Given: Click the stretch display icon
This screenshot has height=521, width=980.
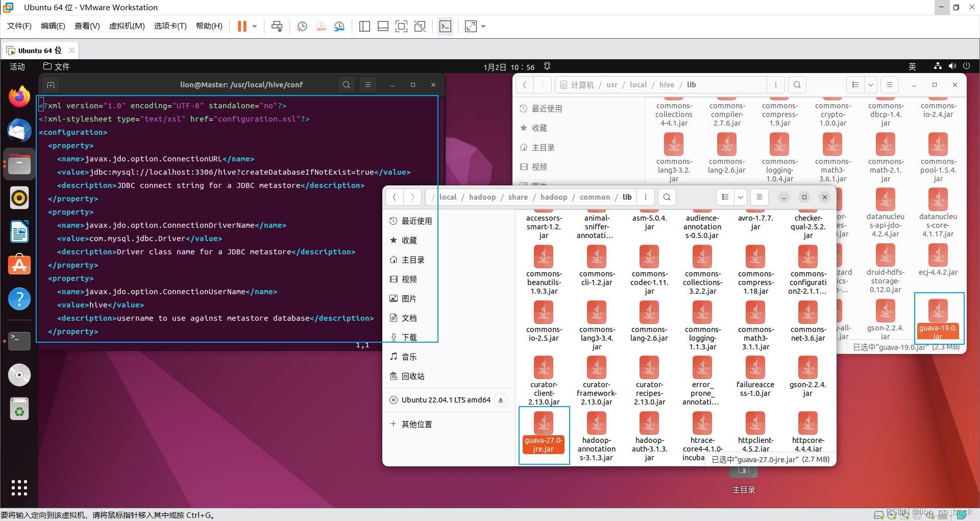Looking at the screenshot, I should pos(471,26).
